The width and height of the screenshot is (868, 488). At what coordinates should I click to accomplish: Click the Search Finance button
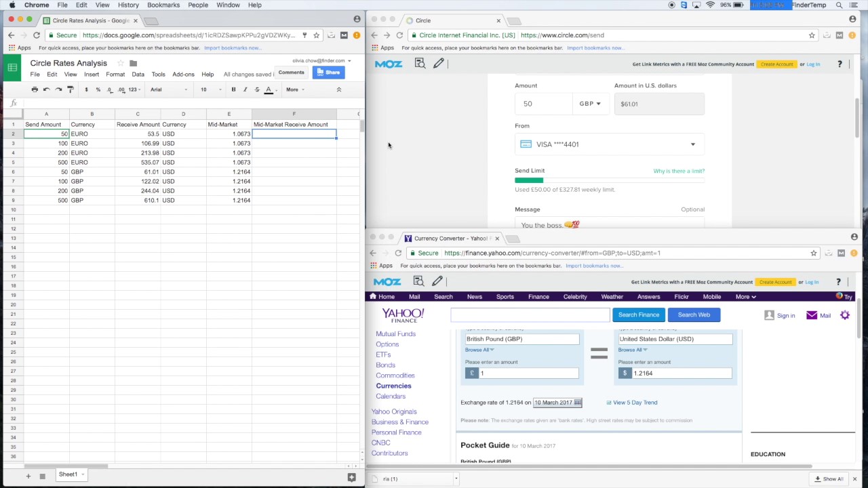638,314
